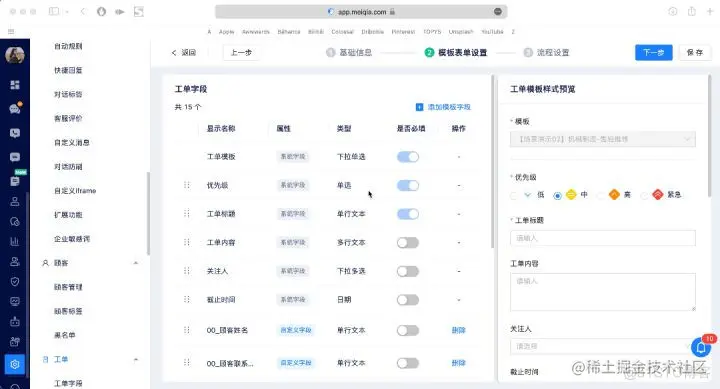This screenshot has height=389, width=720.
Task: Go to step 流程设置
Action: click(546, 52)
